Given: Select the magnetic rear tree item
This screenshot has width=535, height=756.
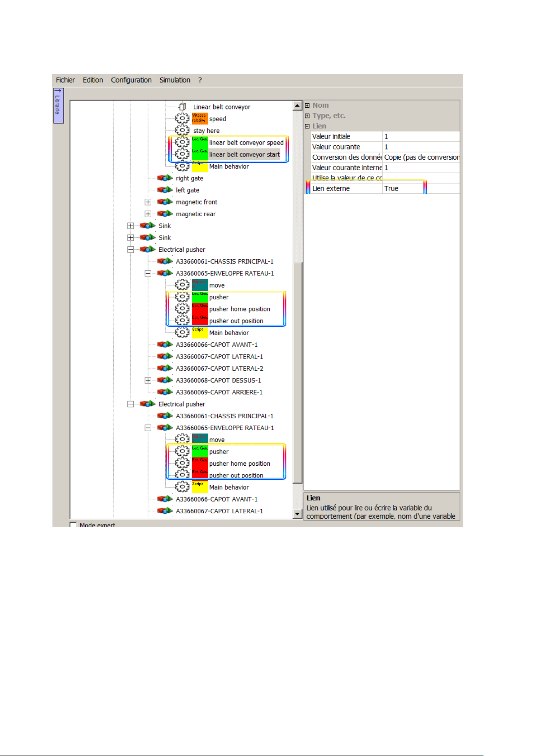Looking at the screenshot, I should [x=196, y=214].
